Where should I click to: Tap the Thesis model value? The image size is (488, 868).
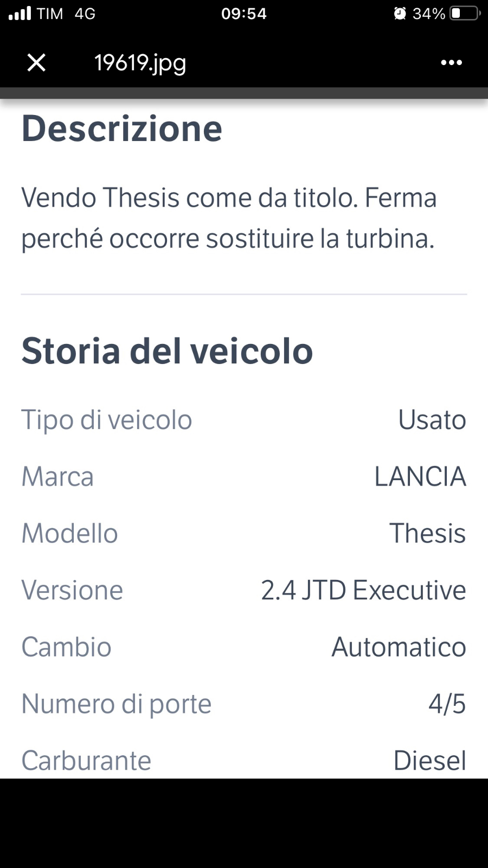click(427, 533)
